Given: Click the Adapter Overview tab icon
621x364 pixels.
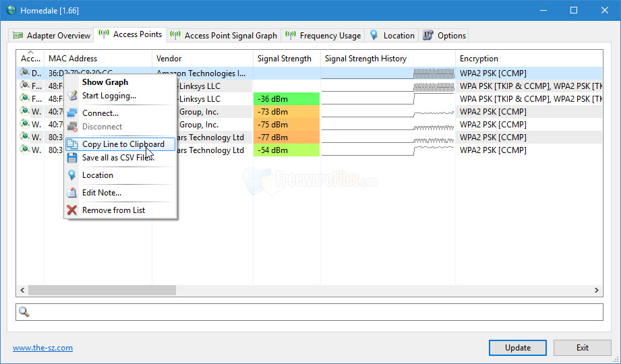Looking at the screenshot, I should tap(18, 36).
